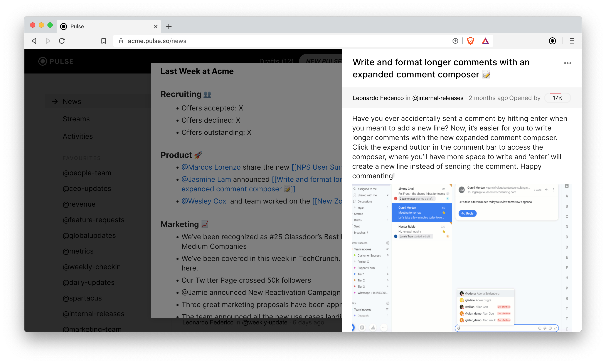This screenshot has height=364, width=606.
Task: Click the @Marcos Lorenzo mention
Action: (x=211, y=167)
